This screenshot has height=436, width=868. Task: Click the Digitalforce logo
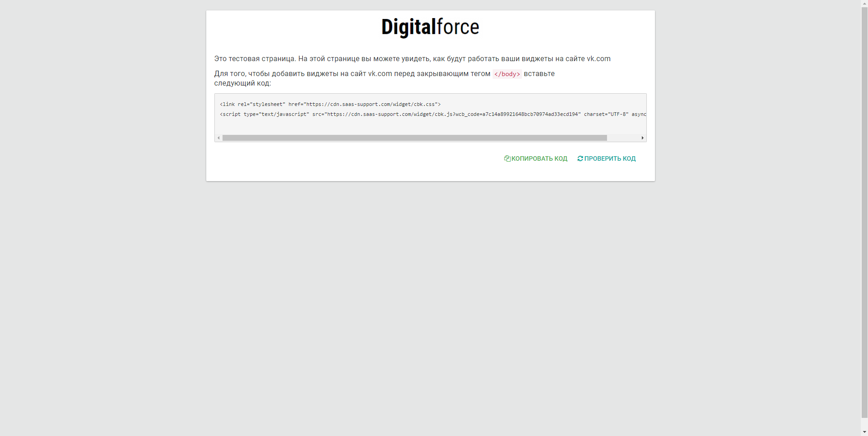coord(430,27)
